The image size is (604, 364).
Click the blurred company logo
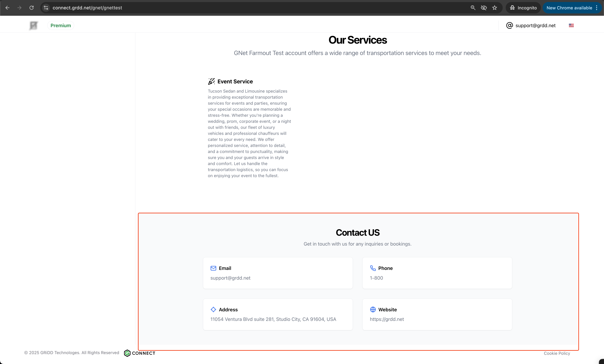tap(34, 25)
